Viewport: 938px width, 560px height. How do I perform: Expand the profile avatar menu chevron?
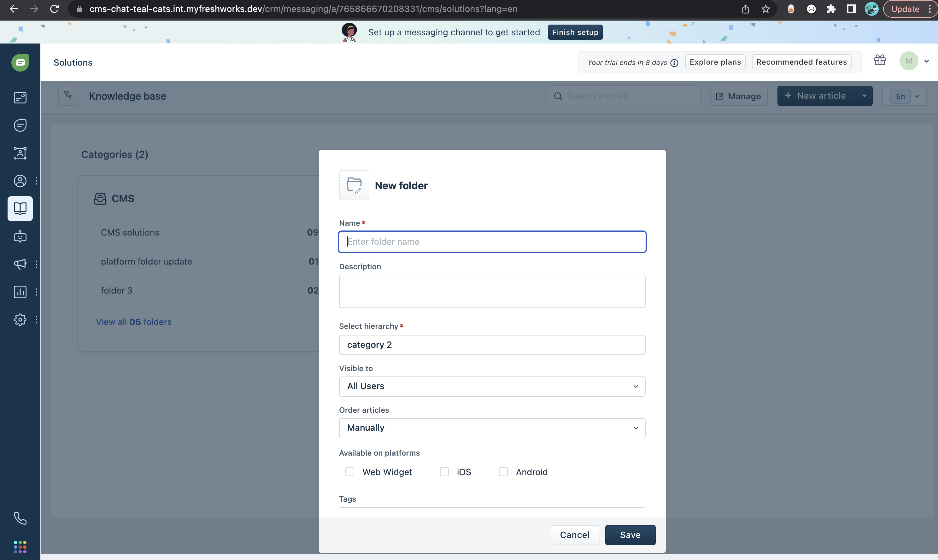[x=926, y=61]
